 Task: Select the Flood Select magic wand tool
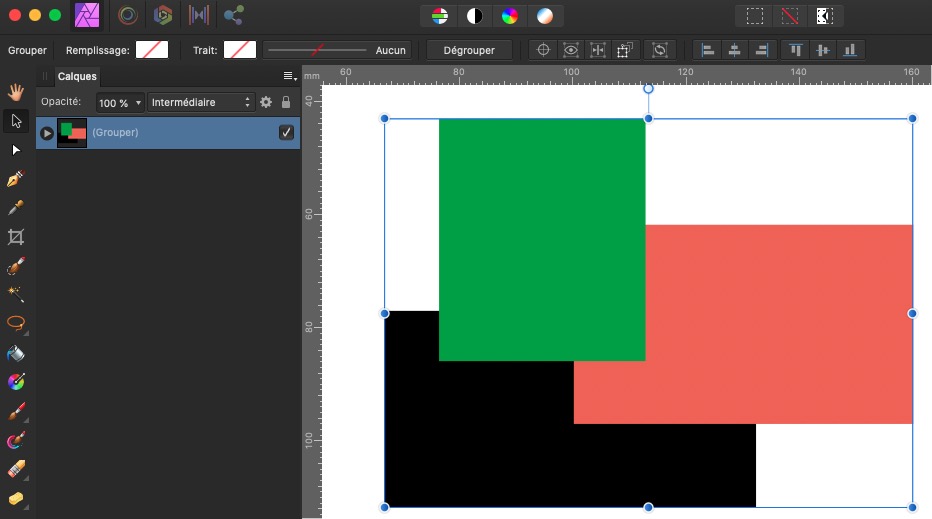coord(15,294)
